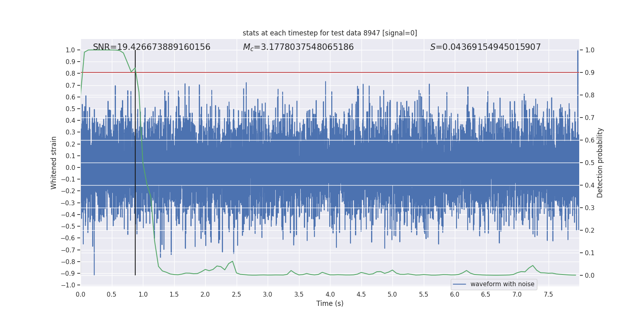The width and height of the screenshot is (644, 322).
Task: Select the −0.8 strain tick label
Action: 68,262
